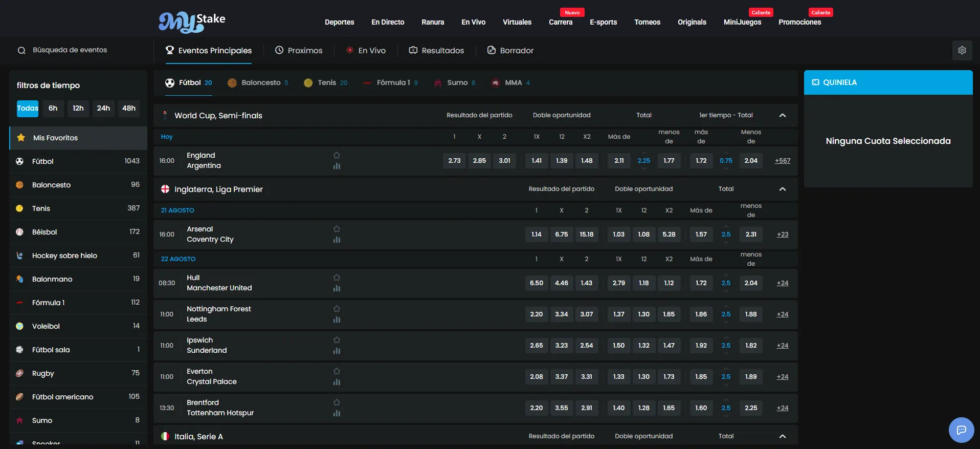This screenshot has width=980, height=449.
Task: Switch to the Proximos tab
Action: tap(299, 50)
